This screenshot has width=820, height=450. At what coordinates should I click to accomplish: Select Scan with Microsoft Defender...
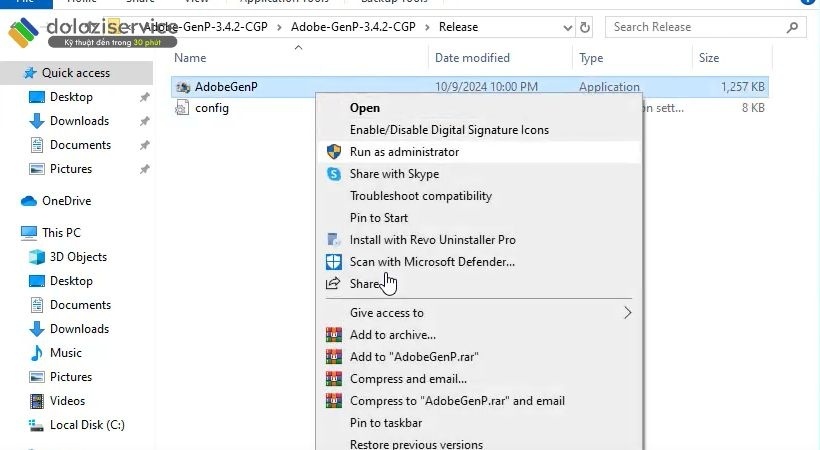coord(432,262)
